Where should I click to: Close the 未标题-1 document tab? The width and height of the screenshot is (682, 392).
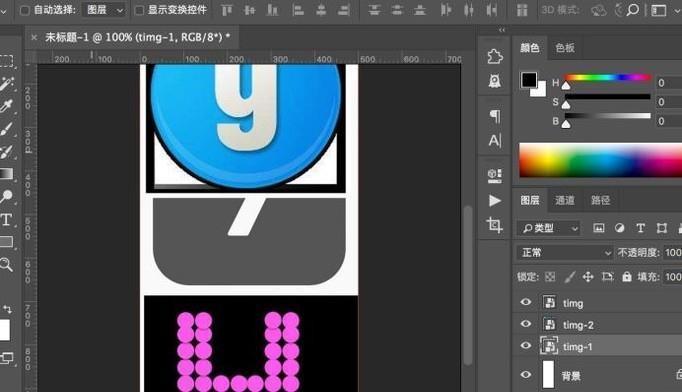[34, 37]
